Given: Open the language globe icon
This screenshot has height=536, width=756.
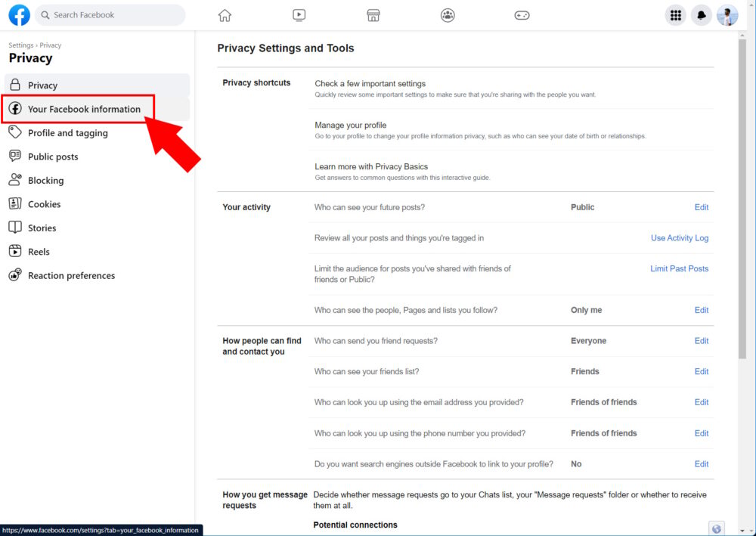Looking at the screenshot, I should [717, 528].
